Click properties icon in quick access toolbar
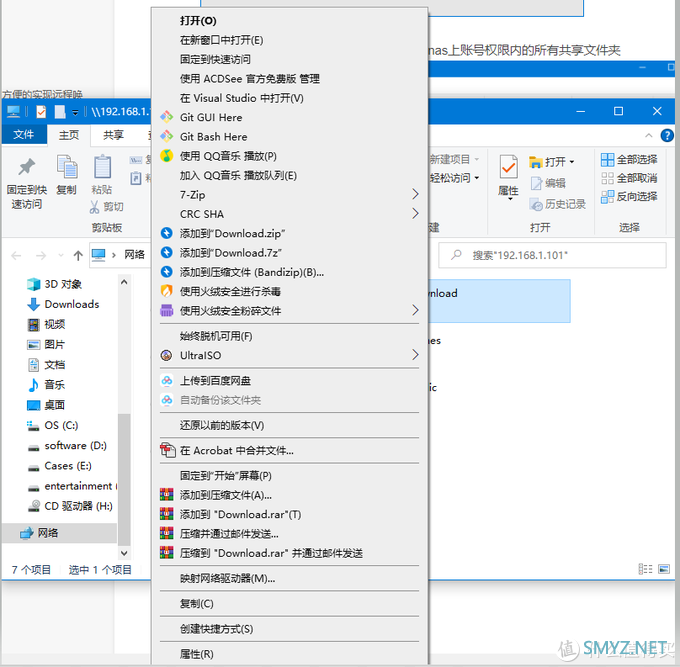 (41, 112)
